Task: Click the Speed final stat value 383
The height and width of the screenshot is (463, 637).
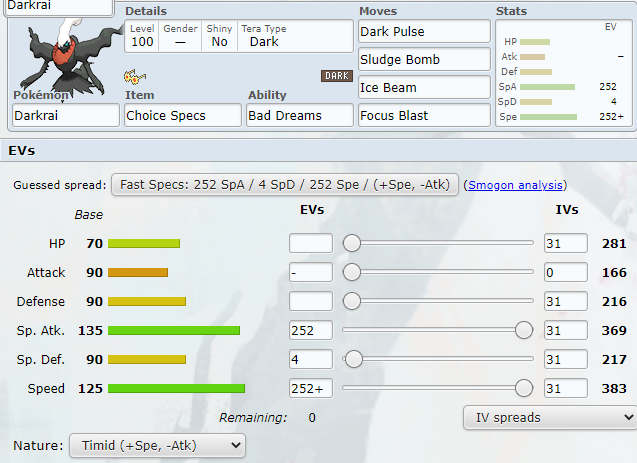Action: tap(614, 388)
